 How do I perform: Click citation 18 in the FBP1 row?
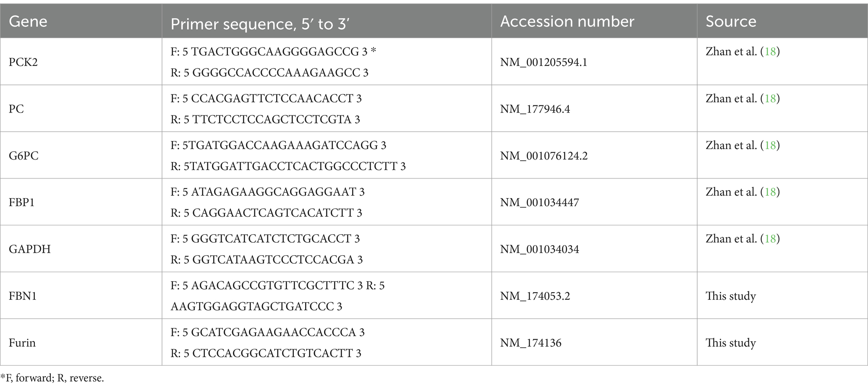[770, 192]
